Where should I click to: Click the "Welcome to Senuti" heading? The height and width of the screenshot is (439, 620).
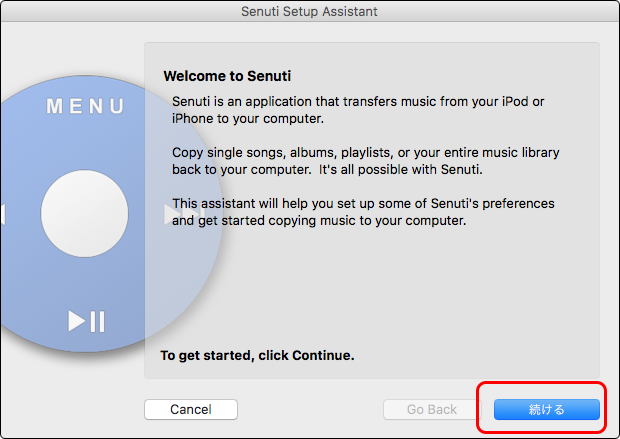(x=227, y=76)
